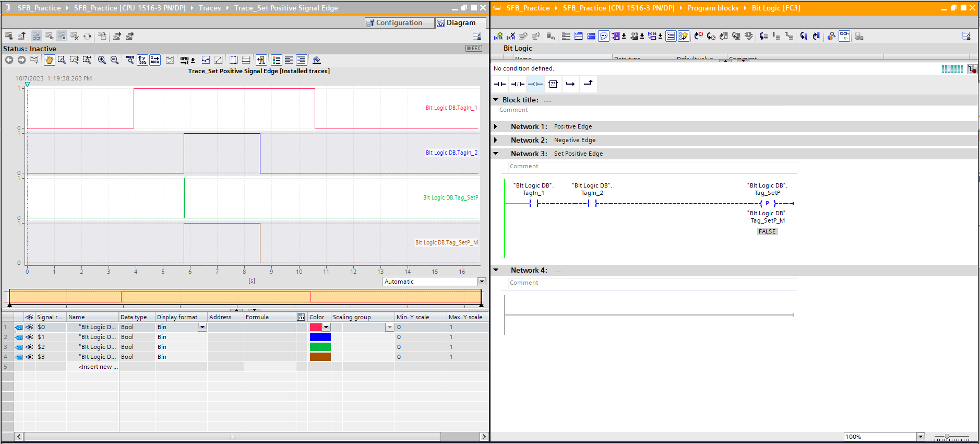
Task: Click the FALSE value under Tag_SetP_M
Action: (x=767, y=231)
